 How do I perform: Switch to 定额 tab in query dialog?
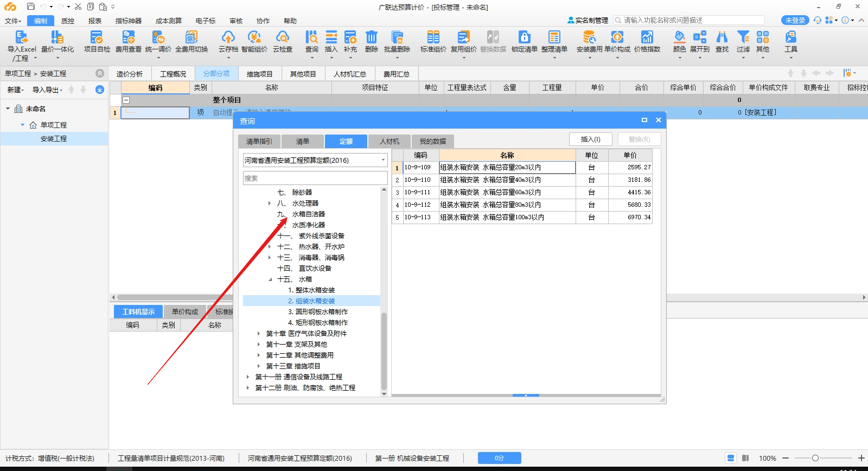pos(346,142)
